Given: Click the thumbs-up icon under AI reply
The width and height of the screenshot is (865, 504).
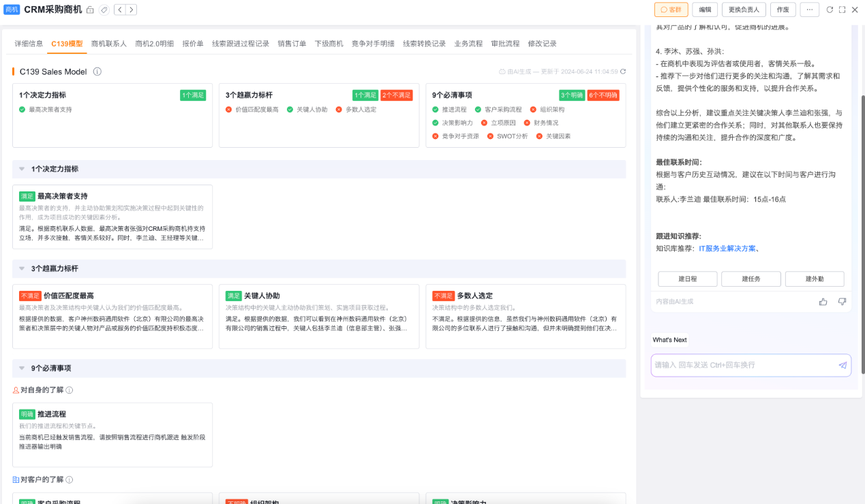Looking at the screenshot, I should [x=823, y=301].
